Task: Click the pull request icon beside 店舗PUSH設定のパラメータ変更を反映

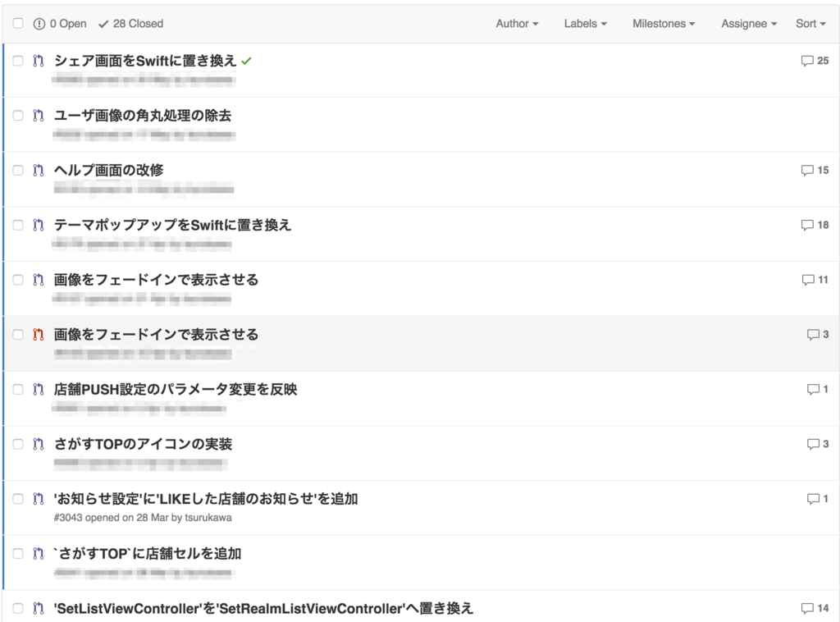Action: point(38,389)
